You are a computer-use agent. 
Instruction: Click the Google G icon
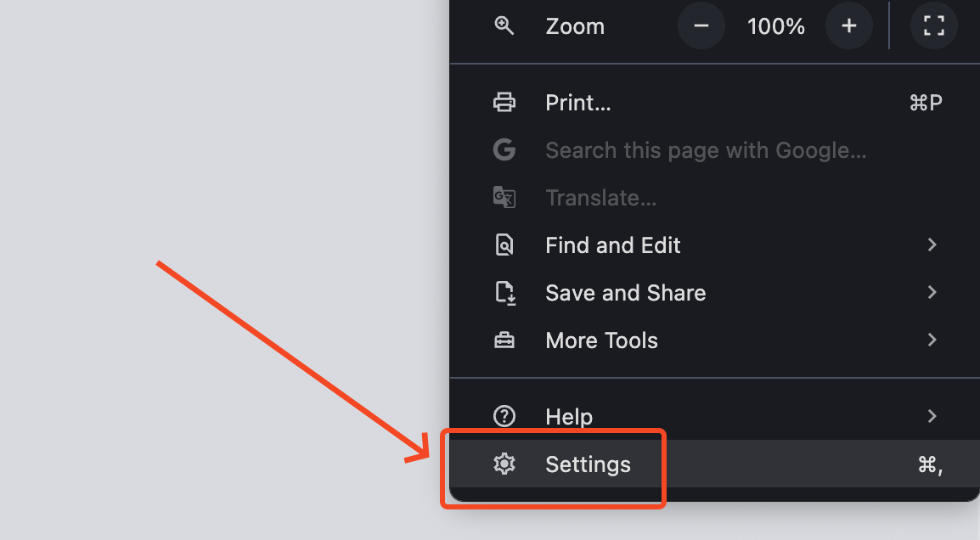point(504,150)
